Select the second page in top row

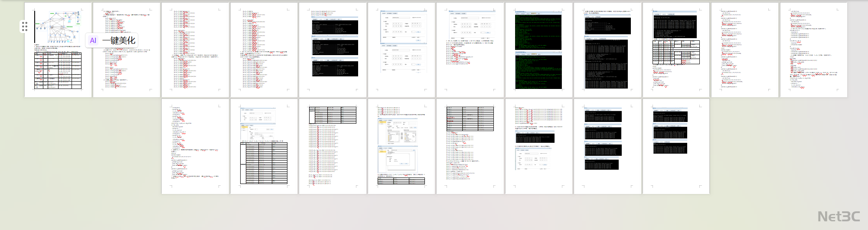(127, 50)
